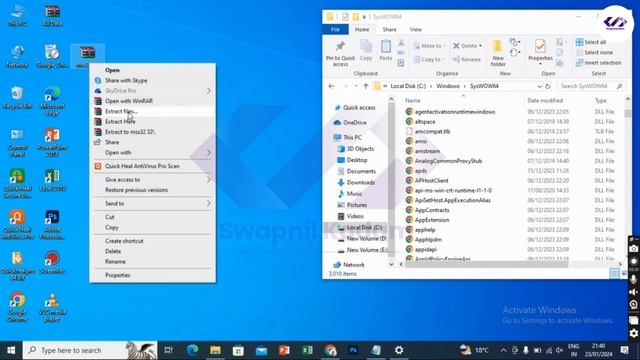Click the Refresh address bar icon
This screenshot has width=640, height=360.
tap(548, 86)
